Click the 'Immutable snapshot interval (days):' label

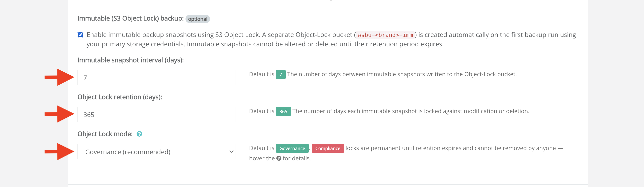131,60
